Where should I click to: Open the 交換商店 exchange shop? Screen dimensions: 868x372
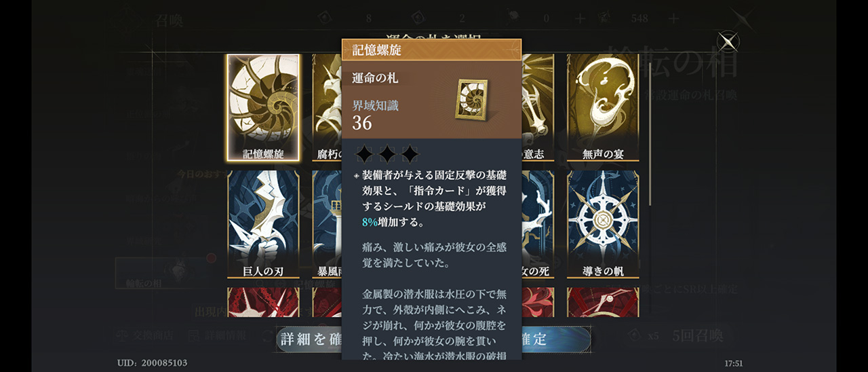145,335
